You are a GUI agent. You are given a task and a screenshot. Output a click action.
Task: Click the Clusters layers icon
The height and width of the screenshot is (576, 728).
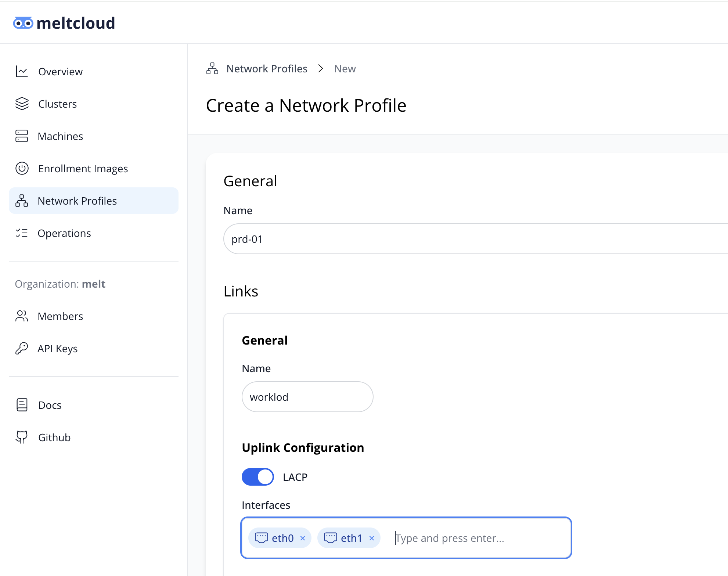(x=22, y=104)
